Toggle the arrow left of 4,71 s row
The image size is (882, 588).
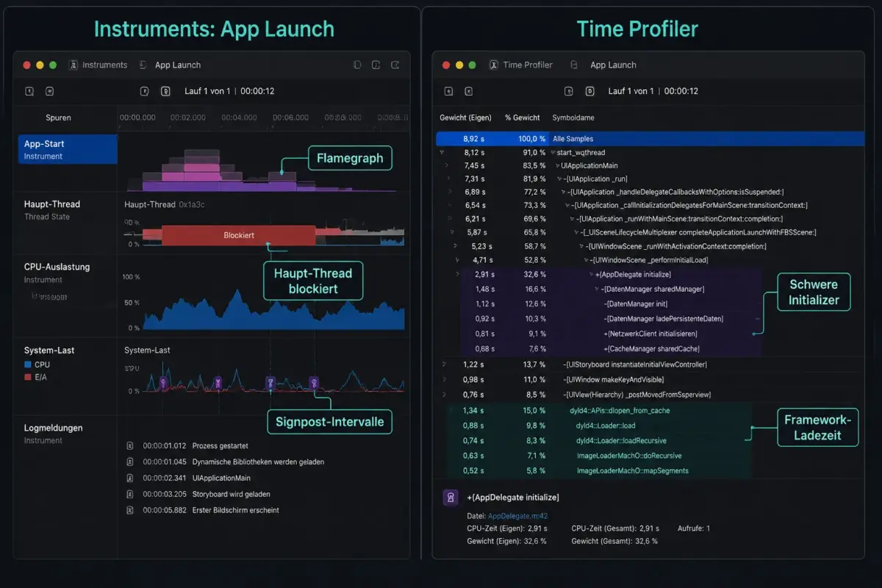tap(456, 259)
